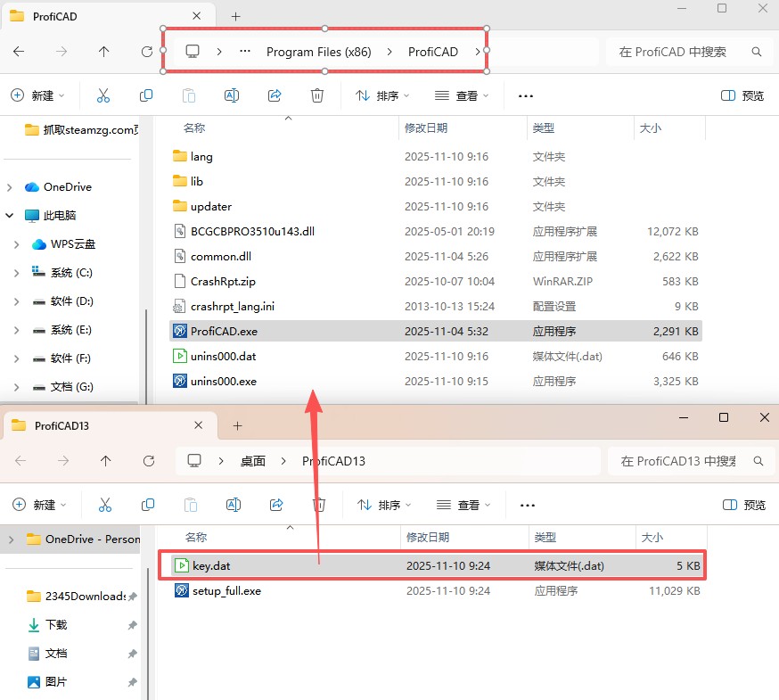Image resolution: width=779 pixels, height=700 pixels.
Task: Click the Refresh button in ProfiCAD13 window
Action: (x=149, y=461)
